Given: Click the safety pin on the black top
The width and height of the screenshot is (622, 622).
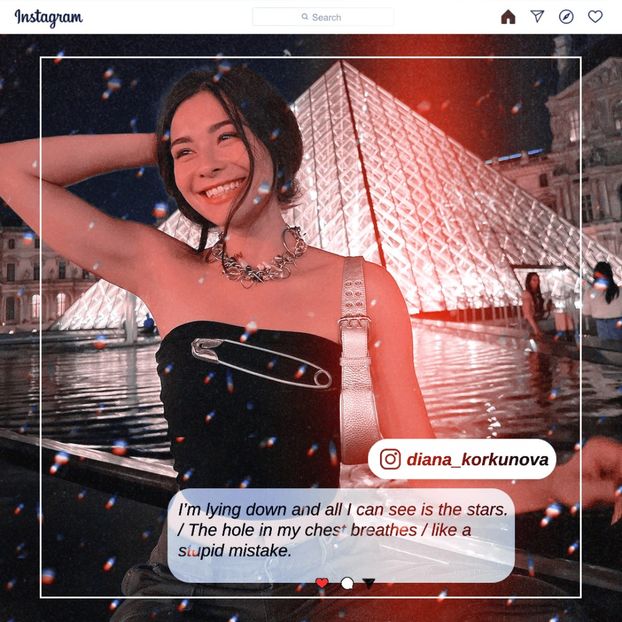Looking at the screenshot, I should [262, 362].
